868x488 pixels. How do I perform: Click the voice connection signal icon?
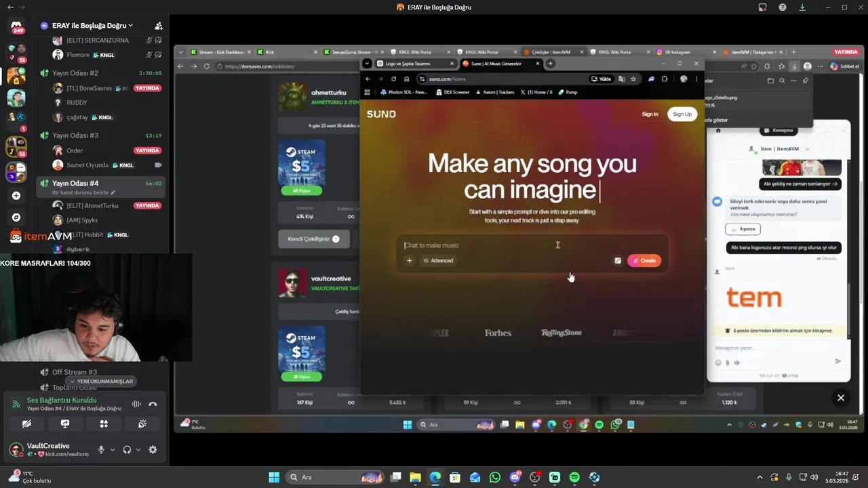(16, 404)
